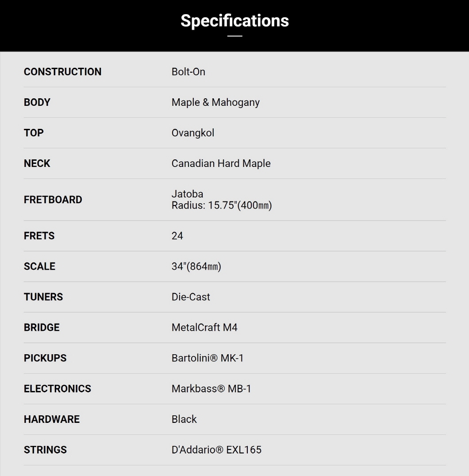Screen dimensions: 469x476
Task: Click D'Addario EXL165 strings text
Action: (x=217, y=450)
